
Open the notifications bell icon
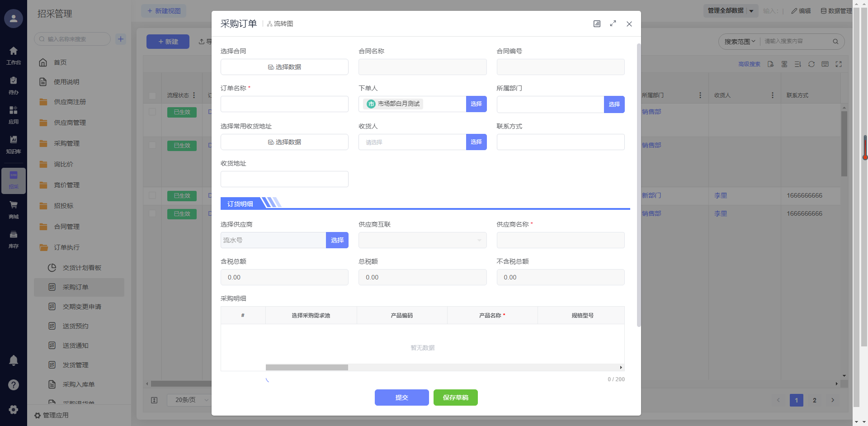tap(14, 360)
